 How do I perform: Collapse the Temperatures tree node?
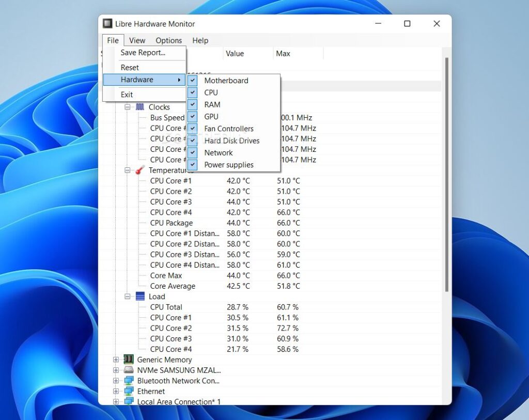[127, 170]
